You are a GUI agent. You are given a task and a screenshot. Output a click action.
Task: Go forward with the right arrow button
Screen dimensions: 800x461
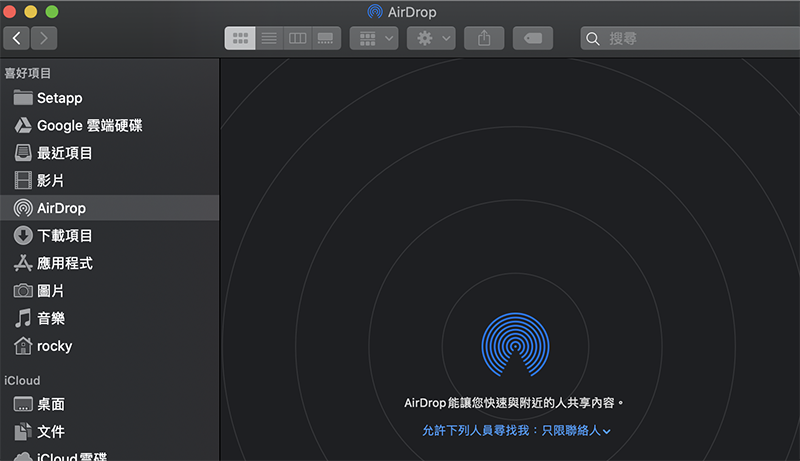44,38
